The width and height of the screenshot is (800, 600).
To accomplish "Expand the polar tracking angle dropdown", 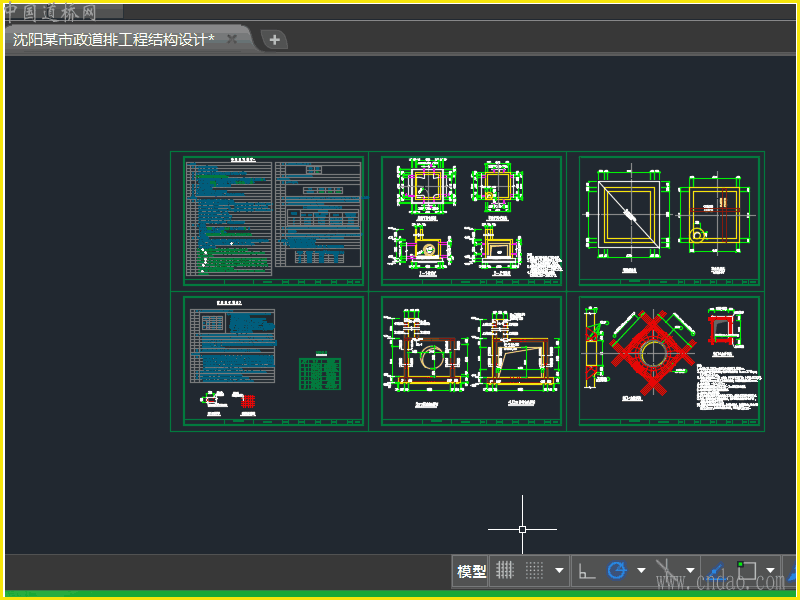I will tap(641, 571).
